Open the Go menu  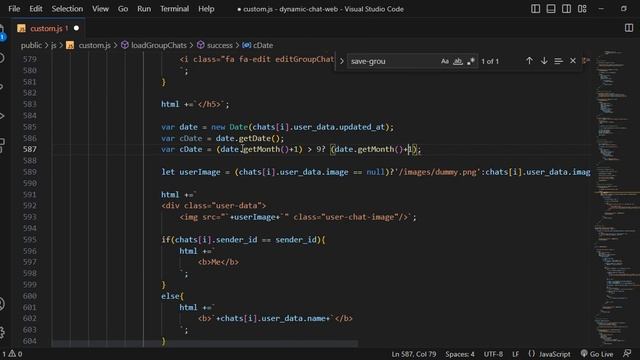click(x=123, y=9)
